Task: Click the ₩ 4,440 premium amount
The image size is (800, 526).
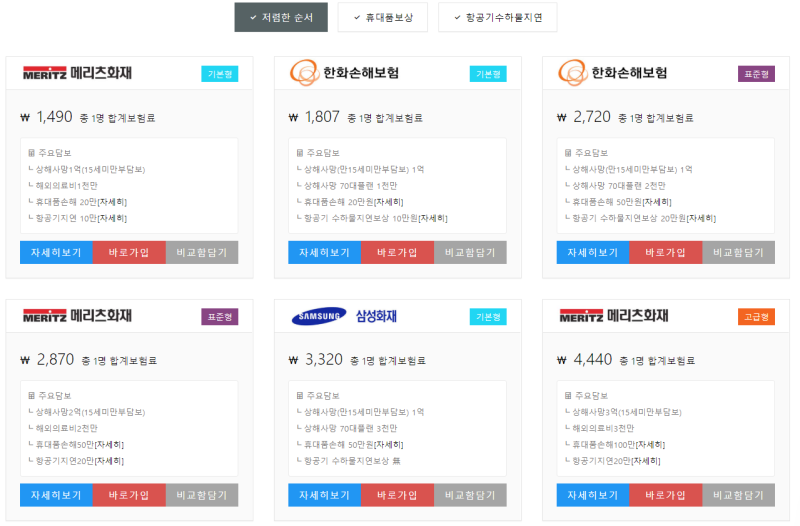Action: coord(585,360)
